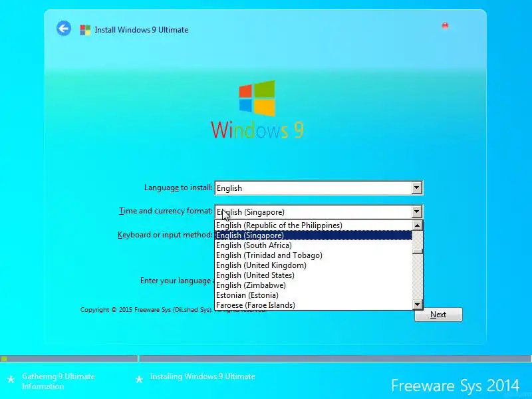Select English (South Africa)
Screen dimensions: 532x399
313,245
